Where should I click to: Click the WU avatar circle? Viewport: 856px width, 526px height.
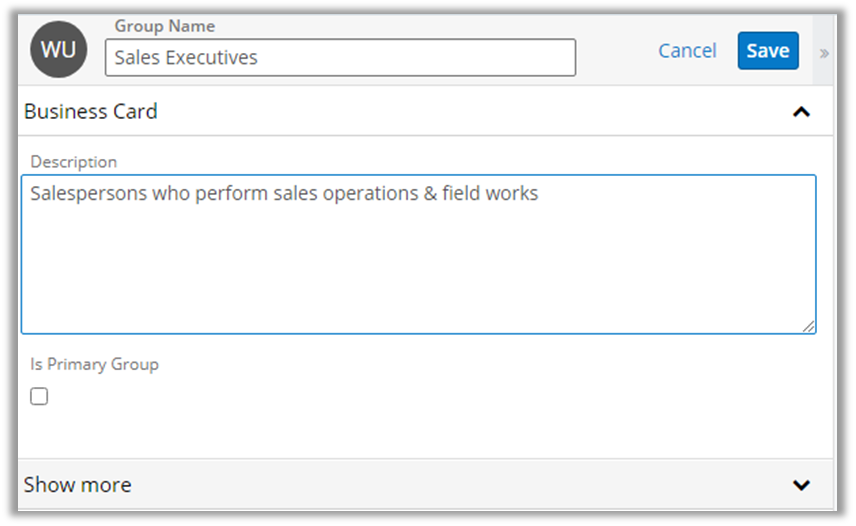[58, 50]
